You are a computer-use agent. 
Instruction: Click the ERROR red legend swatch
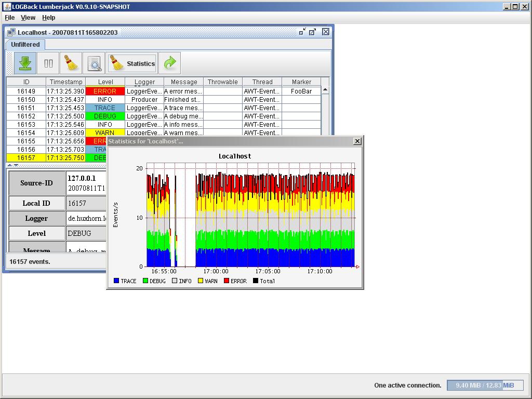coord(227,281)
